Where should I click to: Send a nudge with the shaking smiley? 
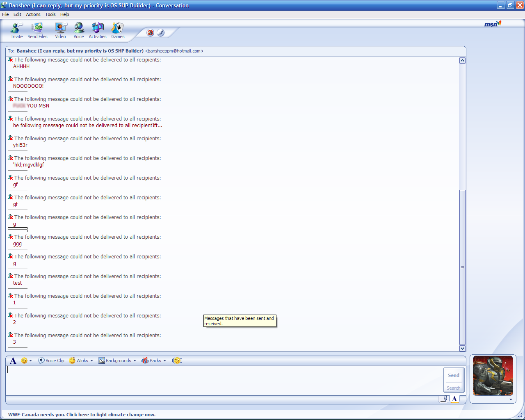click(177, 361)
